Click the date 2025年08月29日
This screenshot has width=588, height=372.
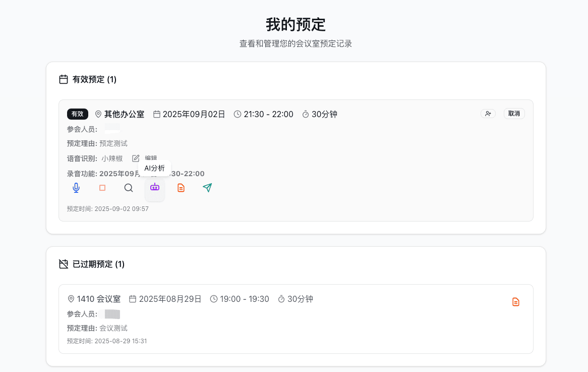tap(170, 299)
